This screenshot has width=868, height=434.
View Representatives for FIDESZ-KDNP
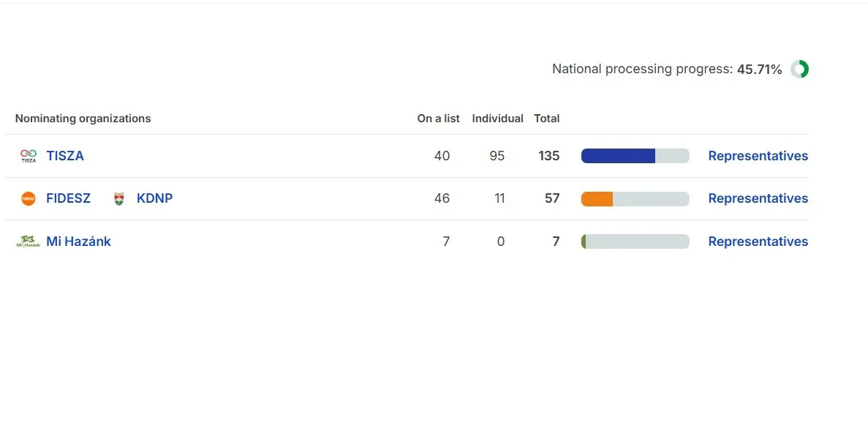(x=758, y=198)
